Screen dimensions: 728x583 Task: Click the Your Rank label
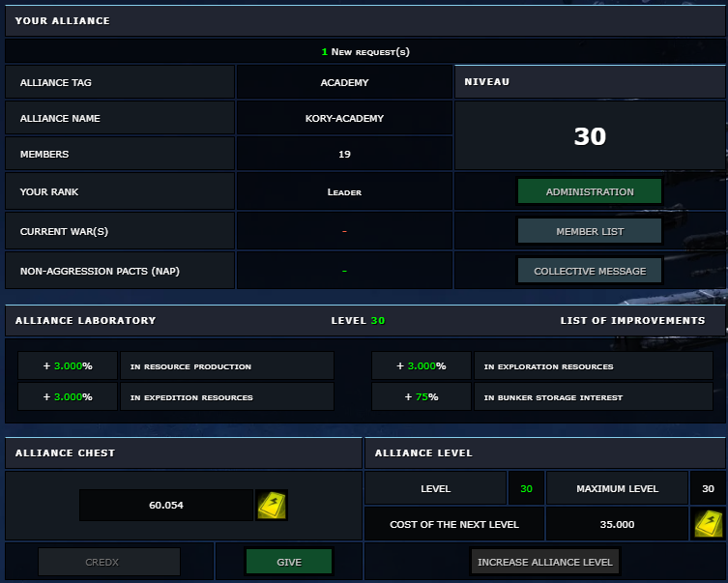click(48, 191)
